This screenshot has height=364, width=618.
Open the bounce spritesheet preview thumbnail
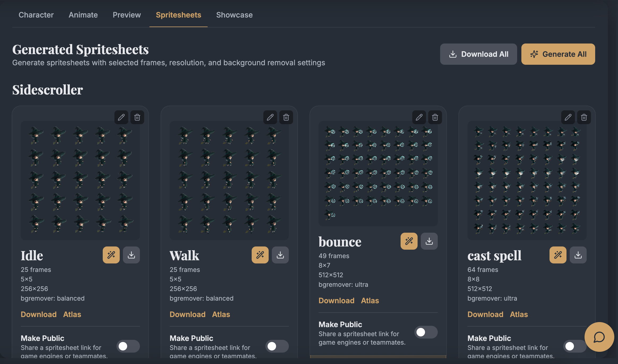click(378, 174)
